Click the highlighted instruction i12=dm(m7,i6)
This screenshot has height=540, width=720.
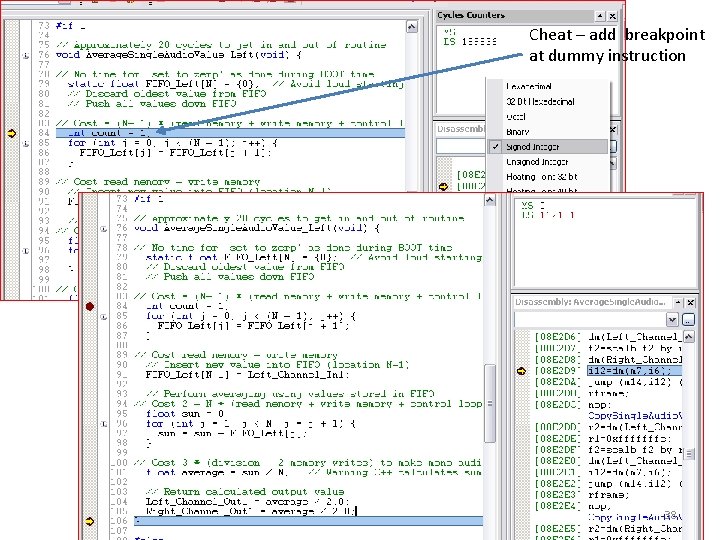[x=634, y=371]
